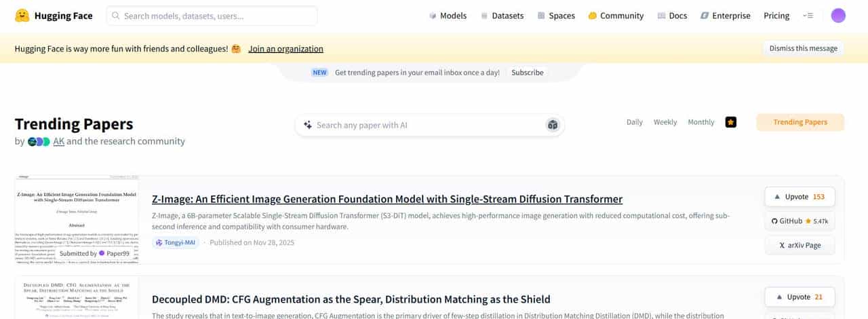
Task: Open the Z-Image paper thumbnail
Action: pos(77,220)
